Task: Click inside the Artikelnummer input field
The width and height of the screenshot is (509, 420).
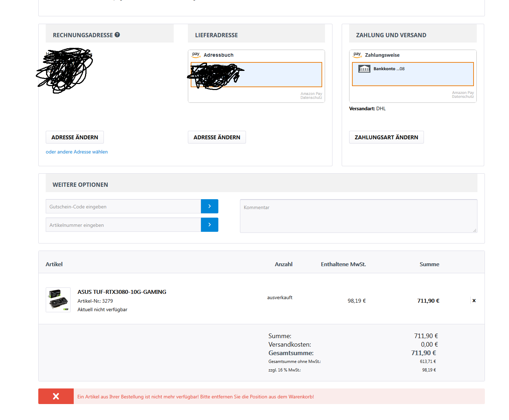Action: point(123,225)
